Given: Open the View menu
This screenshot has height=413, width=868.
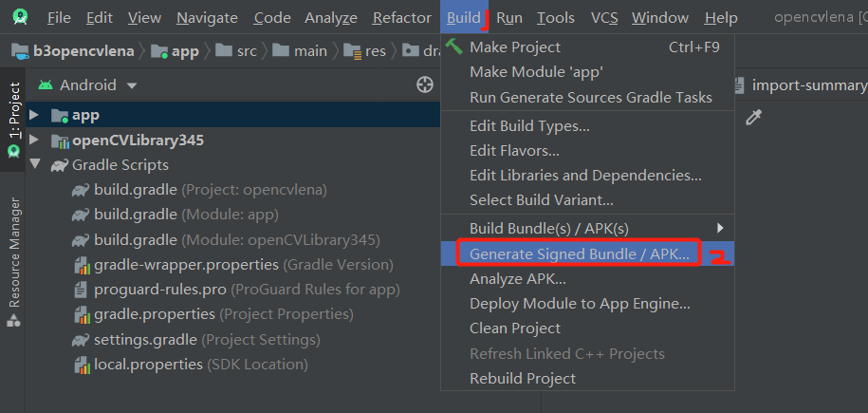Looking at the screenshot, I should (x=144, y=18).
